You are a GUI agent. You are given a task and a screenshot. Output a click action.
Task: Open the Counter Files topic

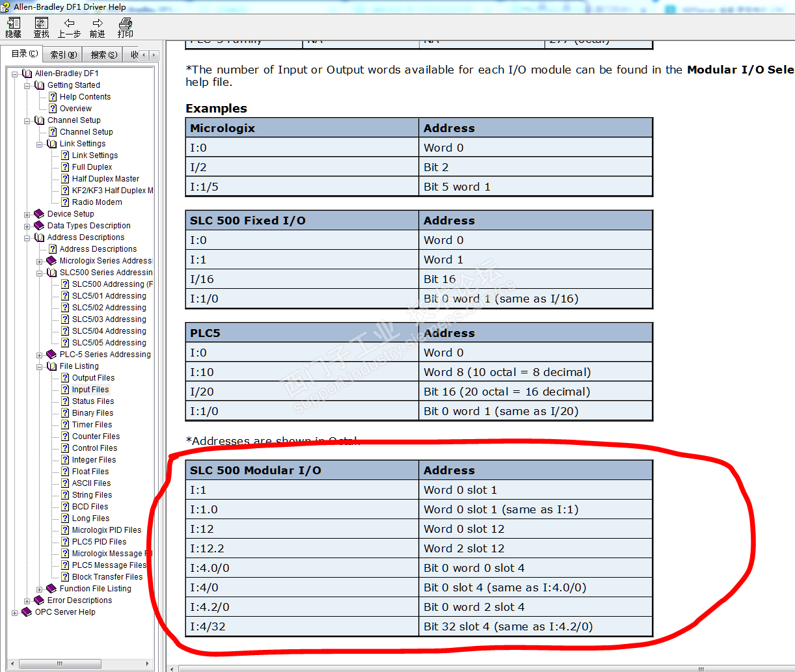[96, 437]
